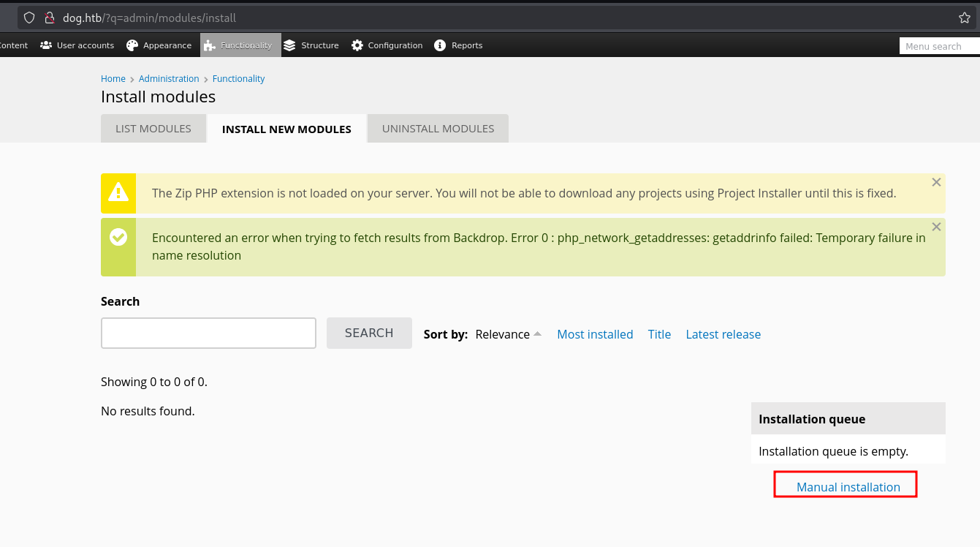Open the Manual installation link
Screen dimensions: 980x547
[848, 487]
